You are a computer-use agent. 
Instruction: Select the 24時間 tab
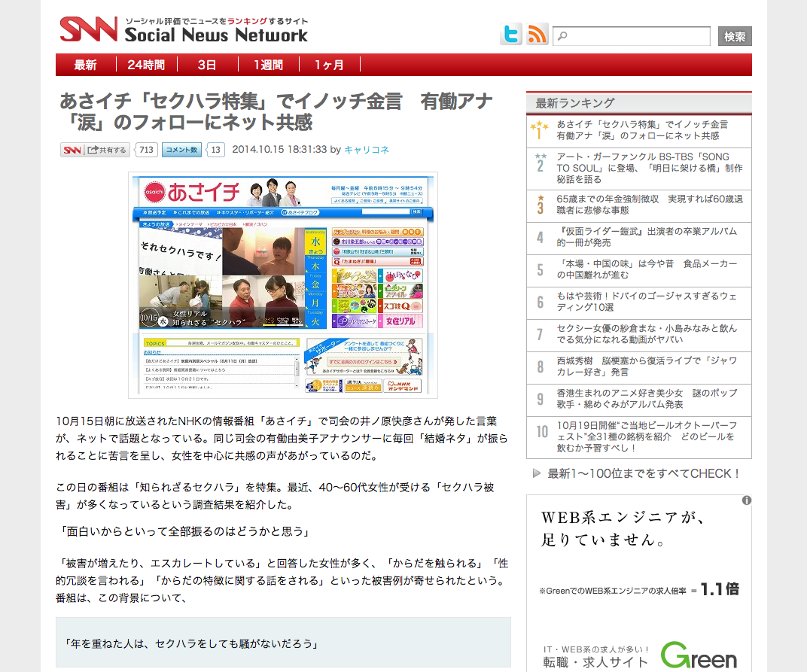point(146,65)
